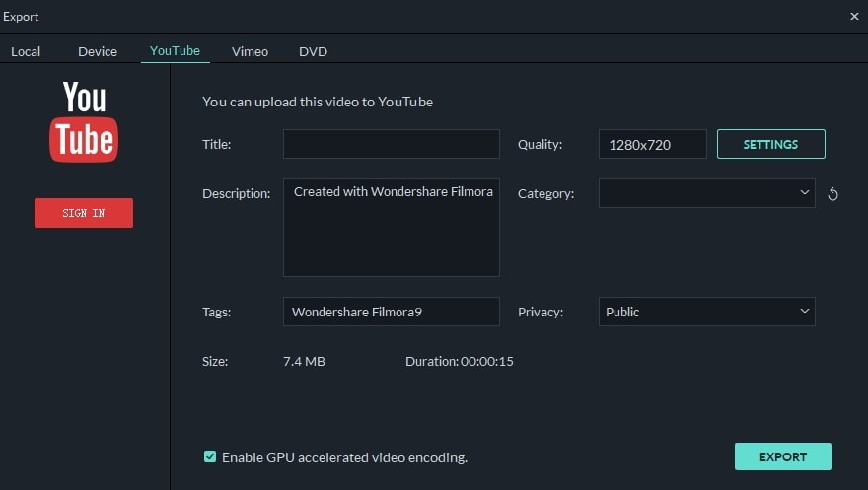Viewport: 868px width, 490px height.
Task: Click the reset icon beside Category
Action: coord(832,194)
